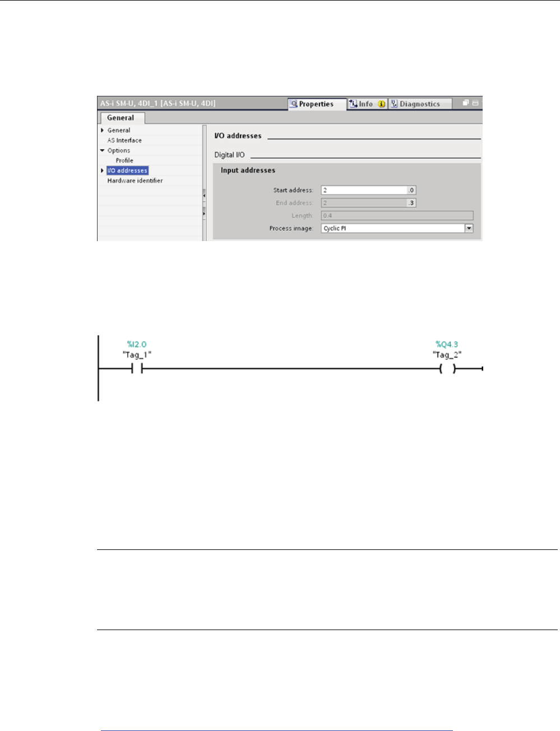Click the Input addresses heading
The image size is (560, 731).
tap(248, 170)
